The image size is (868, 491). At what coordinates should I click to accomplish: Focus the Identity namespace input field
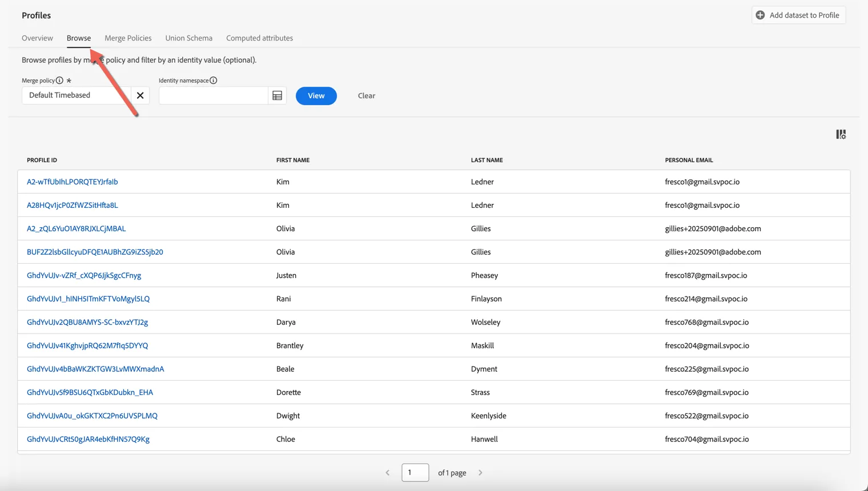[214, 96]
